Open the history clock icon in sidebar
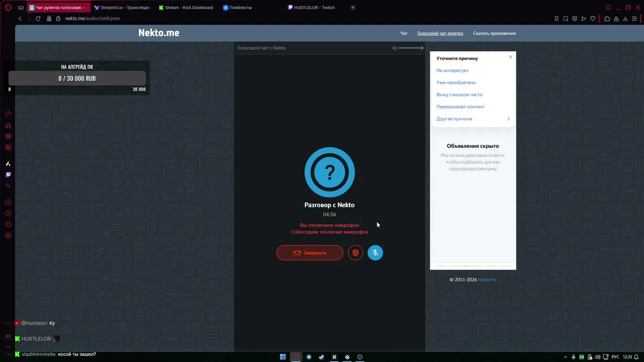The height and width of the screenshot is (362, 644). coord(8,214)
